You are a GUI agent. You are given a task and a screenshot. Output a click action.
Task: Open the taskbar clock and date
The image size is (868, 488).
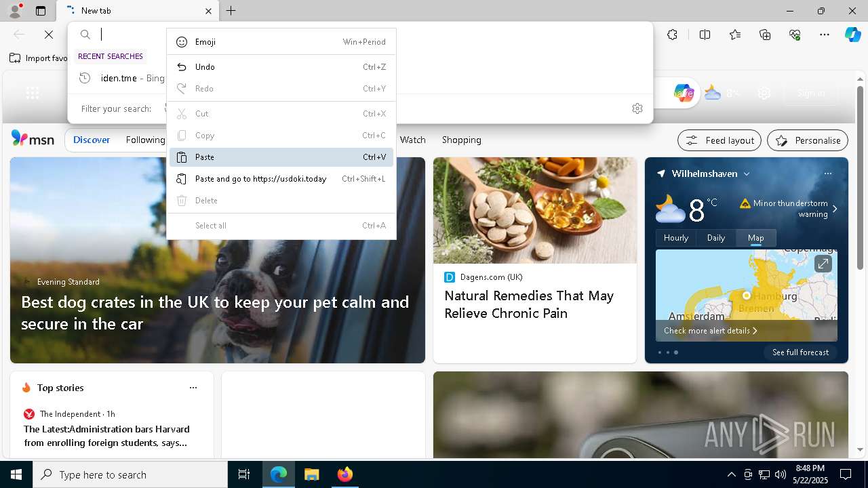tap(810, 474)
